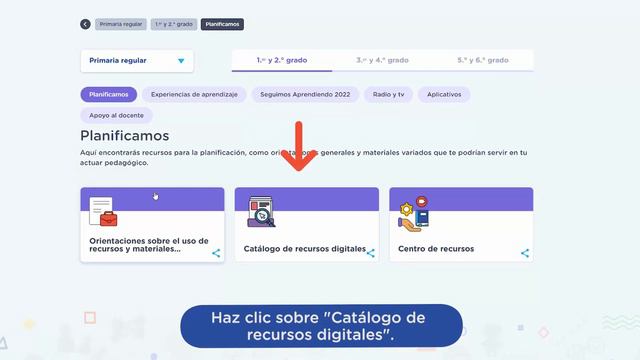Open the Aplicativos section
Image resolution: width=640 pixels, height=360 pixels.
click(444, 94)
